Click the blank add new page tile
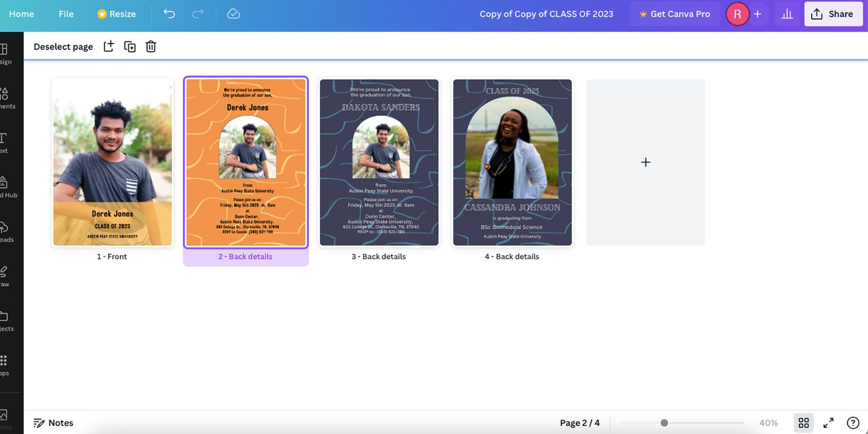The width and height of the screenshot is (868, 434). pyautogui.click(x=646, y=162)
